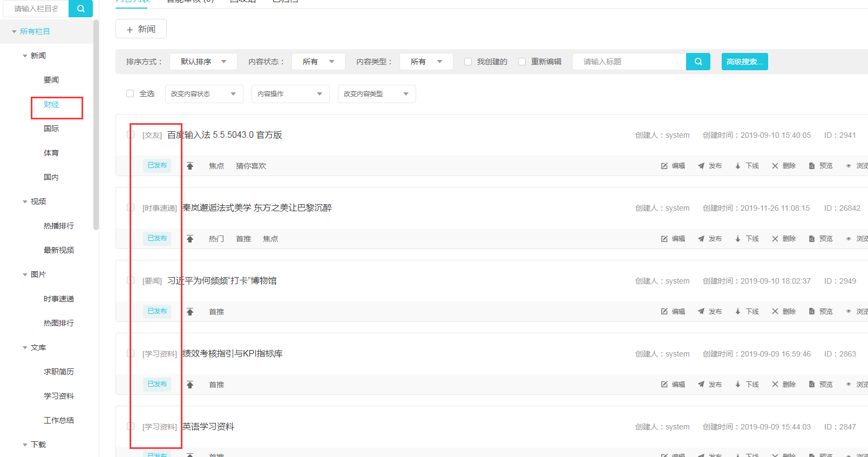Select the 财经 column
Screen dimensions: 868x457
pyautogui.click(x=51, y=104)
